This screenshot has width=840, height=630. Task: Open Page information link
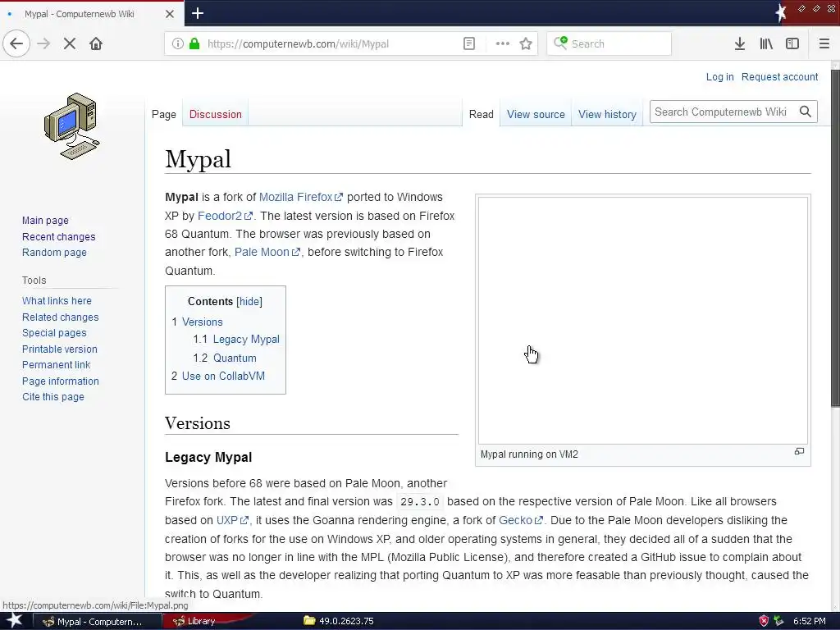pos(60,381)
